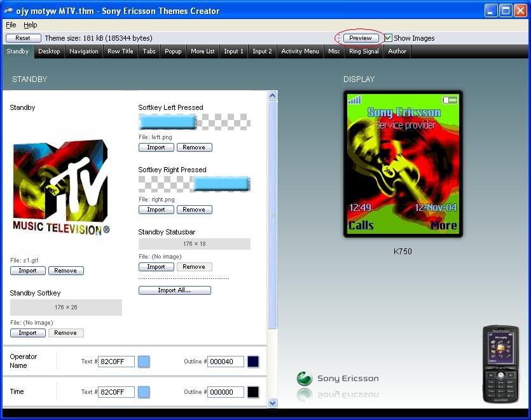The height and width of the screenshot is (420, 531).
Task: Click the scroll down arrow of Standby panel
Action: coord(272,403)
